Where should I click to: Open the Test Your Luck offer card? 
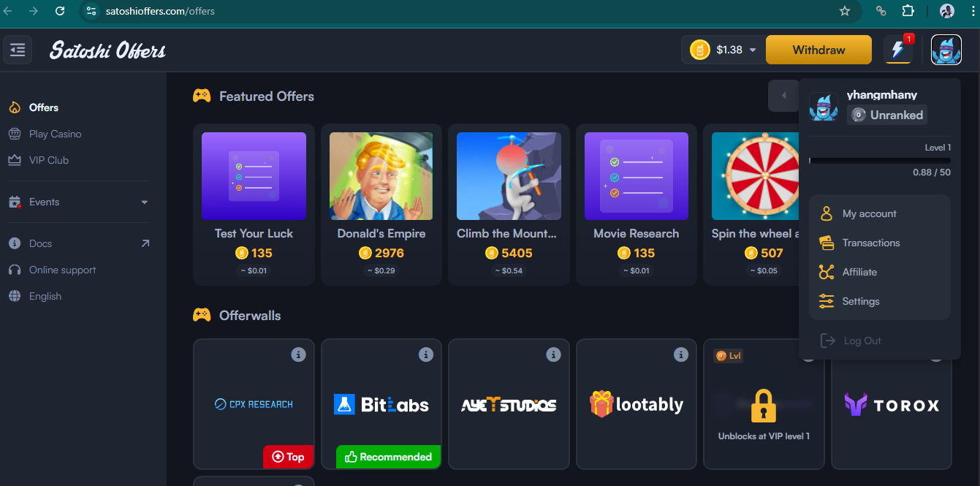coord(254,205)
